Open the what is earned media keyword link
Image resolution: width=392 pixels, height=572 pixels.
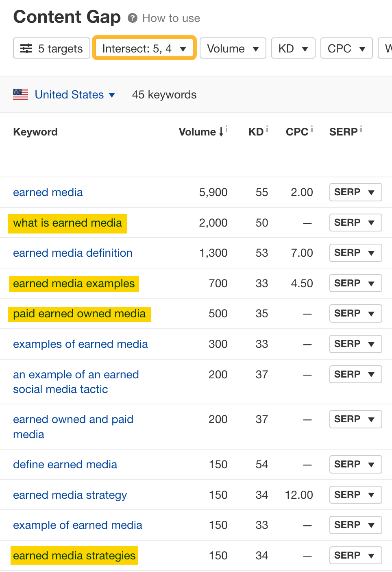click(x=67, y=223)
